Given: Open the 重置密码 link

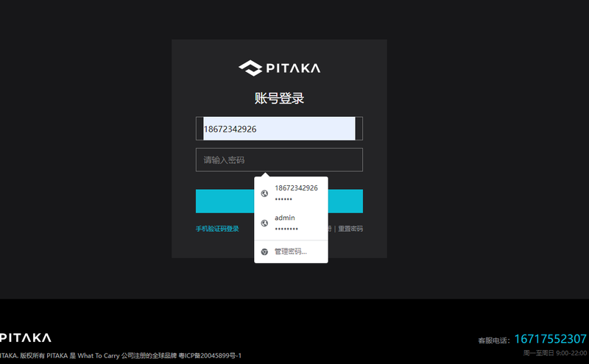Looking at the screenshot, I should [x=350, y=229].
